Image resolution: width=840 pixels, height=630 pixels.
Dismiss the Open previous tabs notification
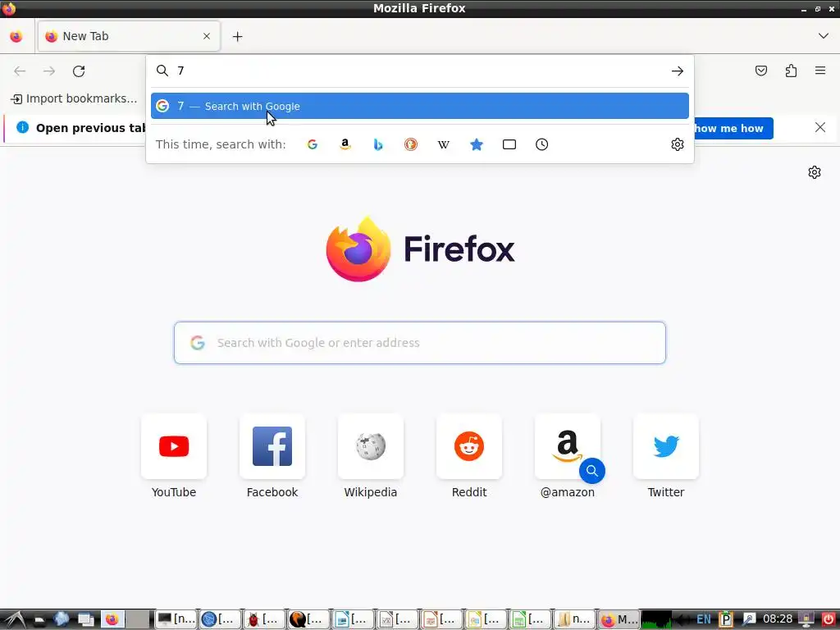point(820,127)
